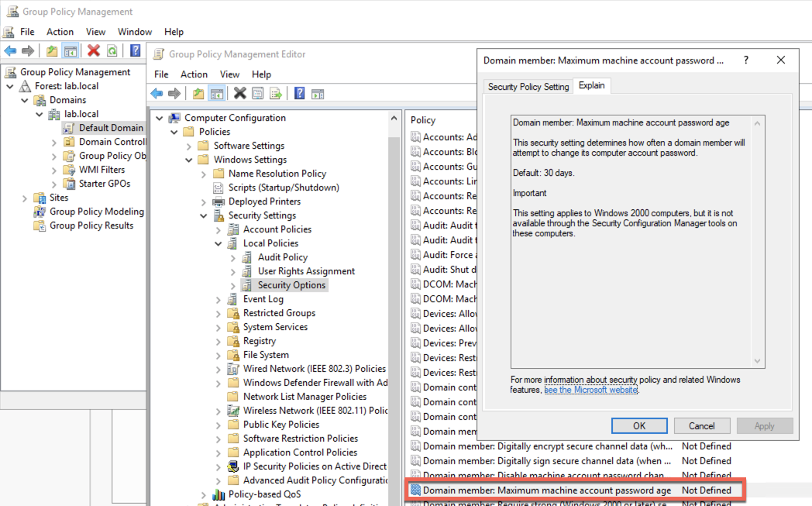Collapse the Forest: lab.local node
The image size is (812, 506).
[10, 86]
